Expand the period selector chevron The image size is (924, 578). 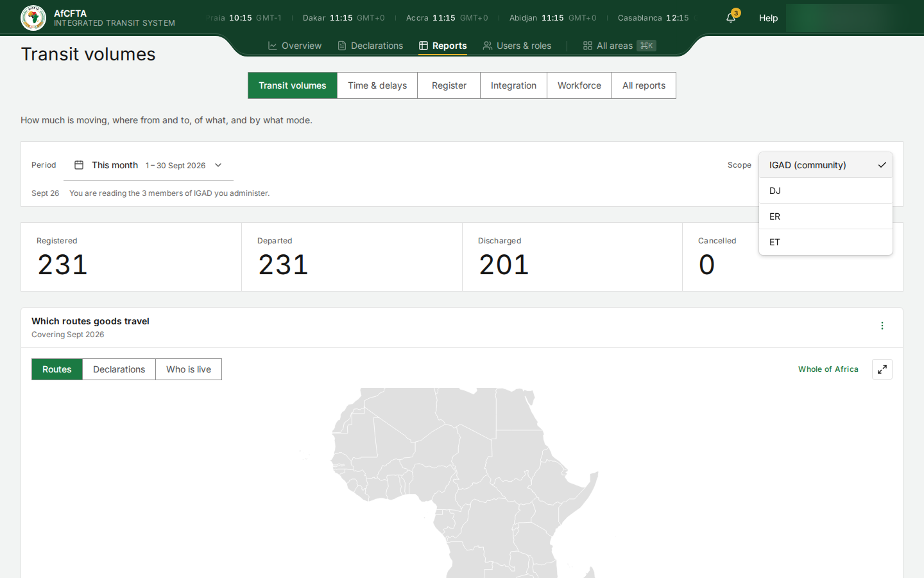(x=218, y=165)
